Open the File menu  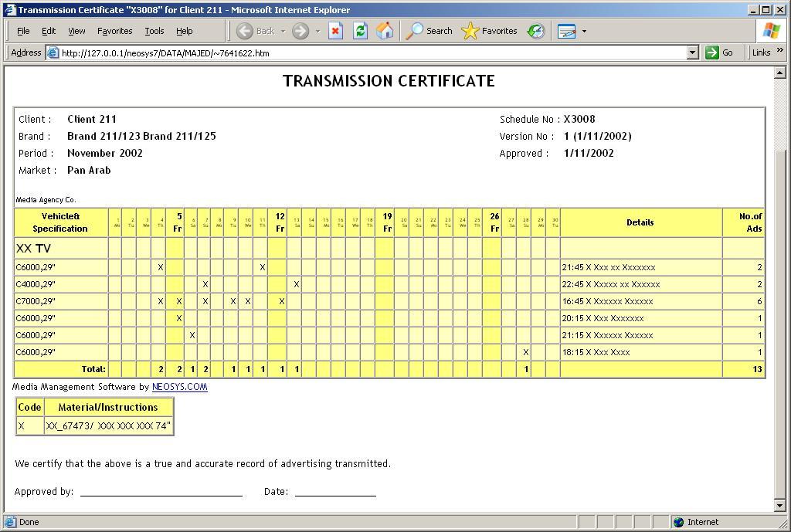point(23,31)
